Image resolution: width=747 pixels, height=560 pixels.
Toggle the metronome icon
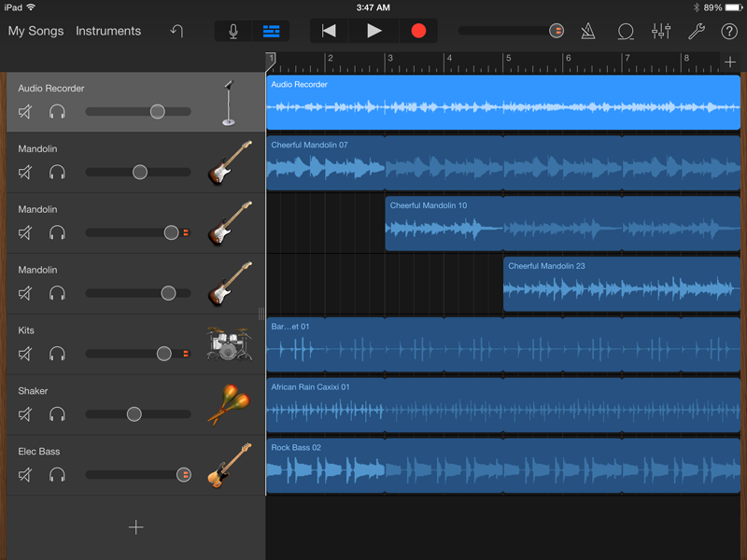588,31
